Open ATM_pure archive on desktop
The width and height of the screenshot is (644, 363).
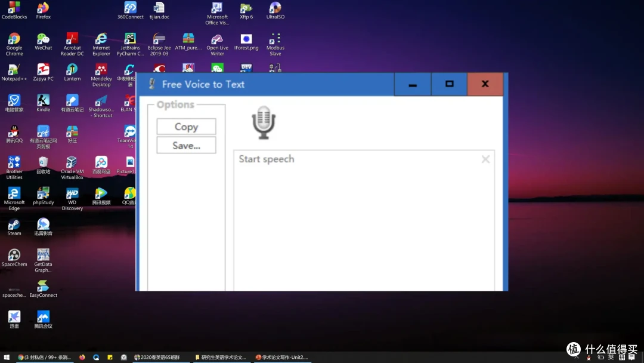[x=188, y=41]
